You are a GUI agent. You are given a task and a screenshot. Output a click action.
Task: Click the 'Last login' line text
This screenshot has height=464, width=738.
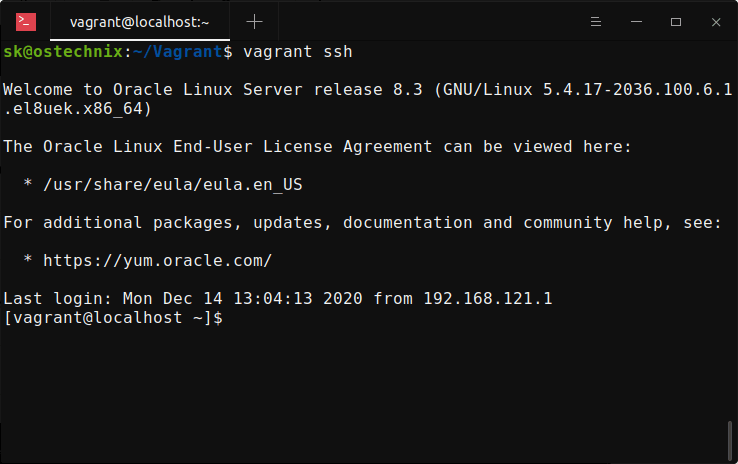pos(278,298)
